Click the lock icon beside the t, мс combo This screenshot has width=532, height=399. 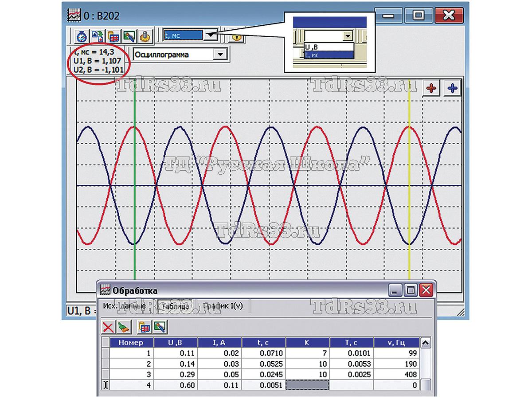(238, 37)
